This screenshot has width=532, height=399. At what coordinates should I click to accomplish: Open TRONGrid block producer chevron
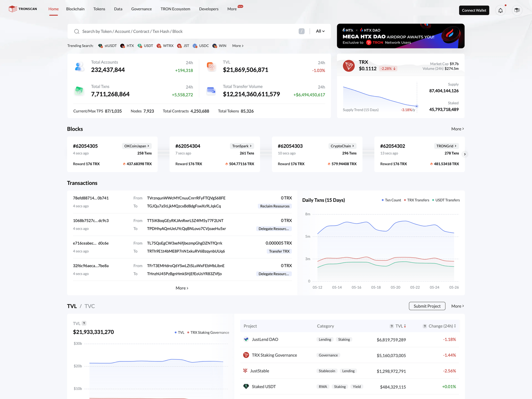(x=456, y=146)
